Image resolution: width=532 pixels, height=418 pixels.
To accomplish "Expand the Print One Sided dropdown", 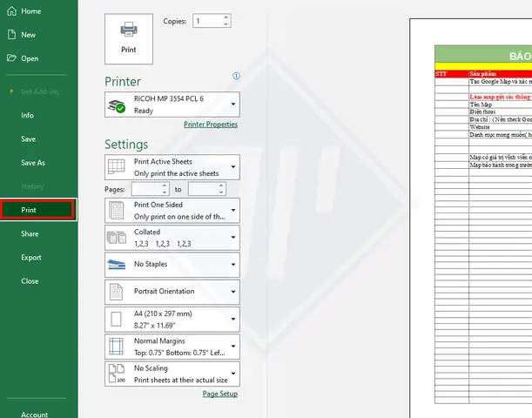I will (172, 211).
